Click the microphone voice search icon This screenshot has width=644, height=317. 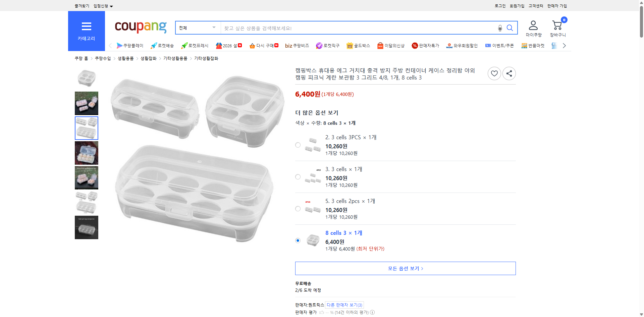pyautogui.click(x=499, y=28)
